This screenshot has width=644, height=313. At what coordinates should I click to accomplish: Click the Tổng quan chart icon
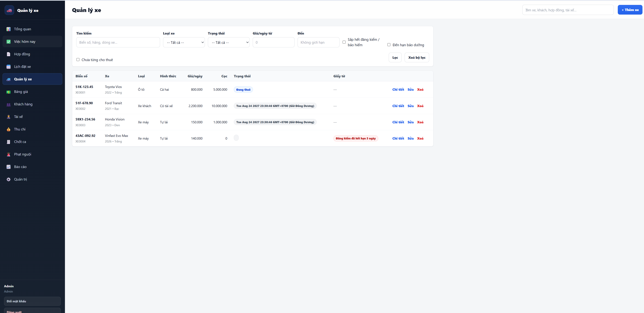pyautogui.click(x=8, y=29)
